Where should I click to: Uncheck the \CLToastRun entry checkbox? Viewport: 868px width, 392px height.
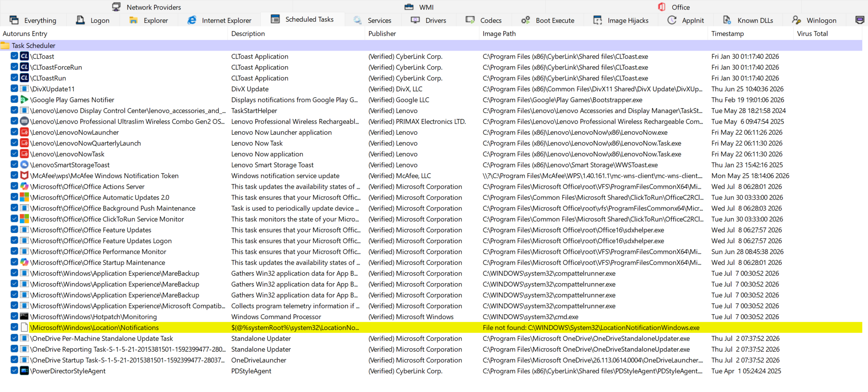[14, 78]
